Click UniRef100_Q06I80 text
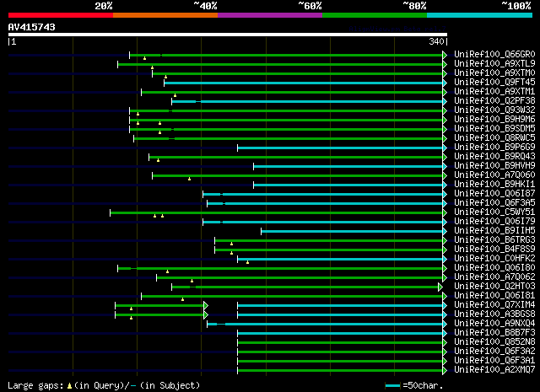This screenshot has width=540, height=392. coord(494,268)
